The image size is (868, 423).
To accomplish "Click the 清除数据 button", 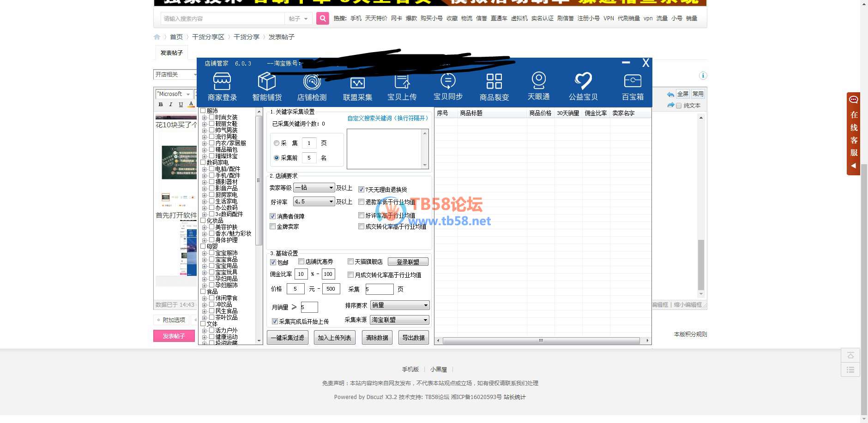I will pyautogui.click(x=377, y=338).
